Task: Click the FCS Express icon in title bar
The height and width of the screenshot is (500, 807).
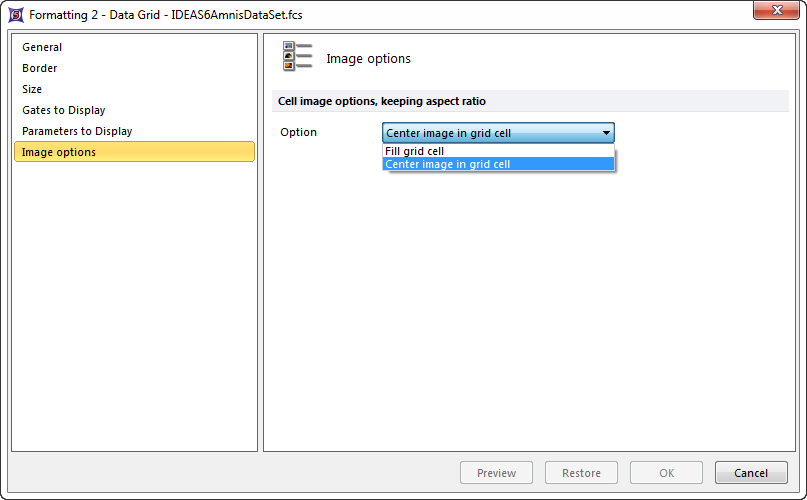Action: pyautogui.click(x=15, y=15)
